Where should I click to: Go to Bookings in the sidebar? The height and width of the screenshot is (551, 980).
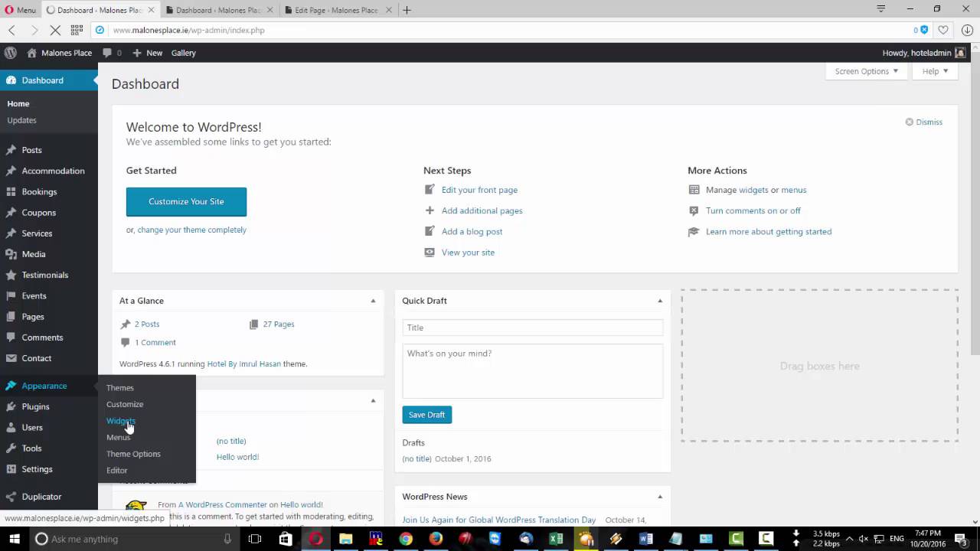39,191
